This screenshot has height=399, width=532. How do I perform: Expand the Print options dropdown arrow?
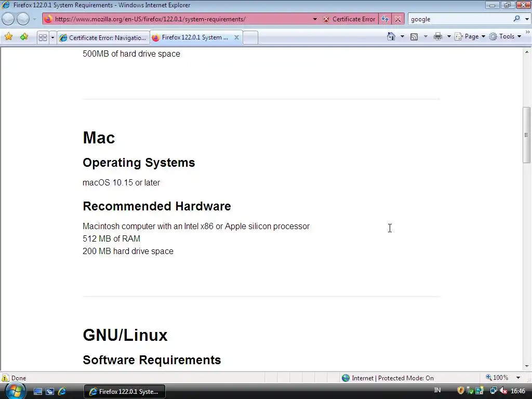tap(449, 36)
